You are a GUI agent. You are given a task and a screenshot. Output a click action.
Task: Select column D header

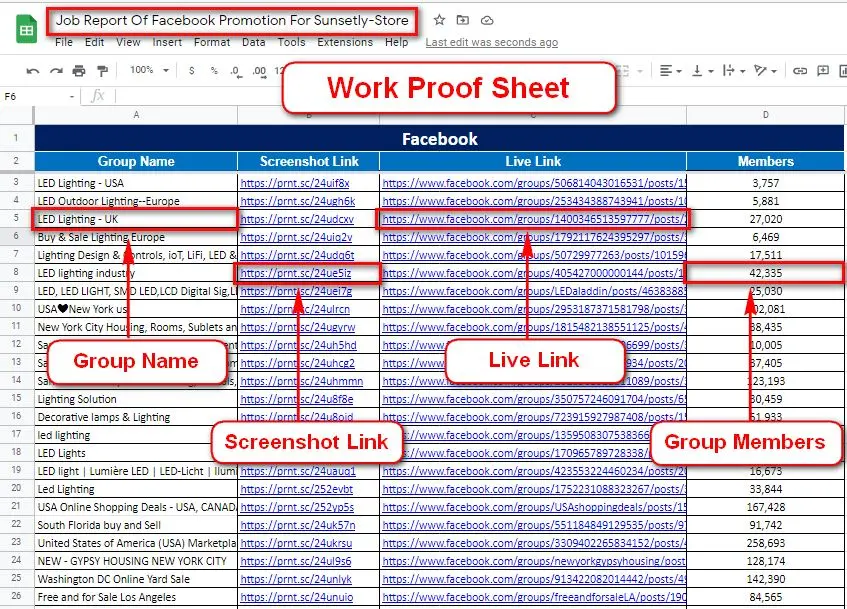[x=765, y=115]
